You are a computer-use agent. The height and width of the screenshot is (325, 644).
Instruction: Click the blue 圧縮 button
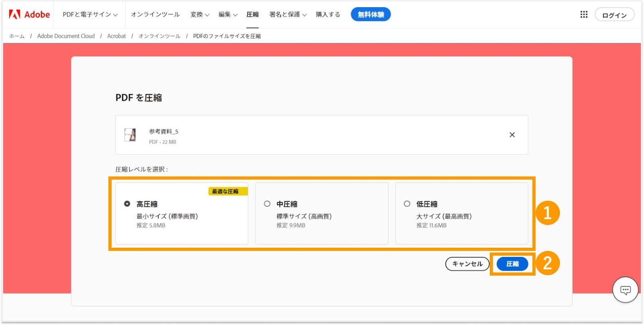coord(512,264)
